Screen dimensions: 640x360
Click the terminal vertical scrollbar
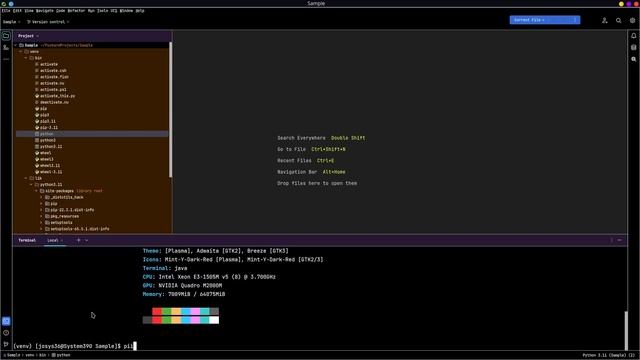[x=625, y=331]
